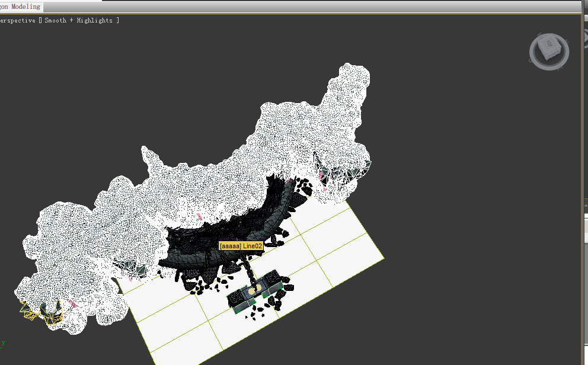
Task: Open the Perspective viewport label menu
Action: 17,20
